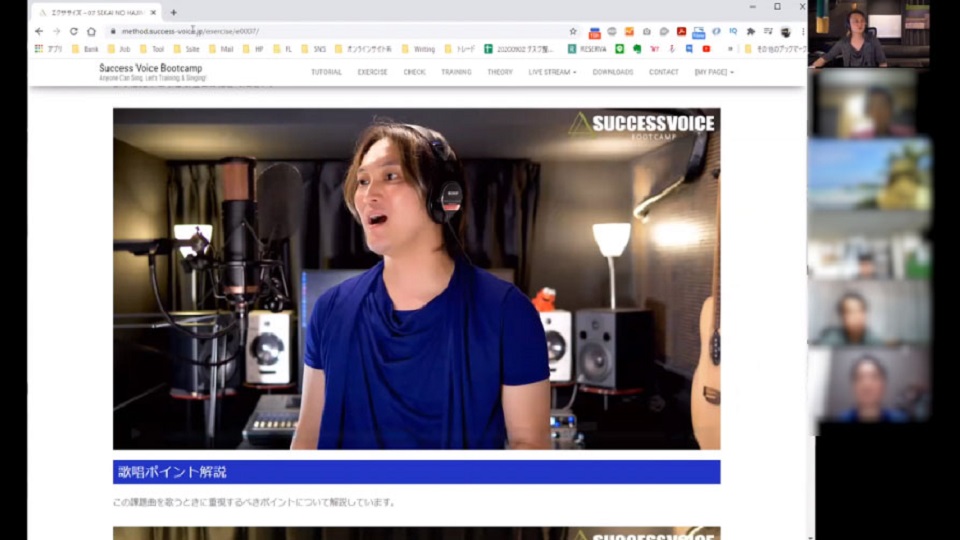This screenshot has height=540, width=960.
Task: Open the SNS bookmarks folder
Action: tap(313, 49)
